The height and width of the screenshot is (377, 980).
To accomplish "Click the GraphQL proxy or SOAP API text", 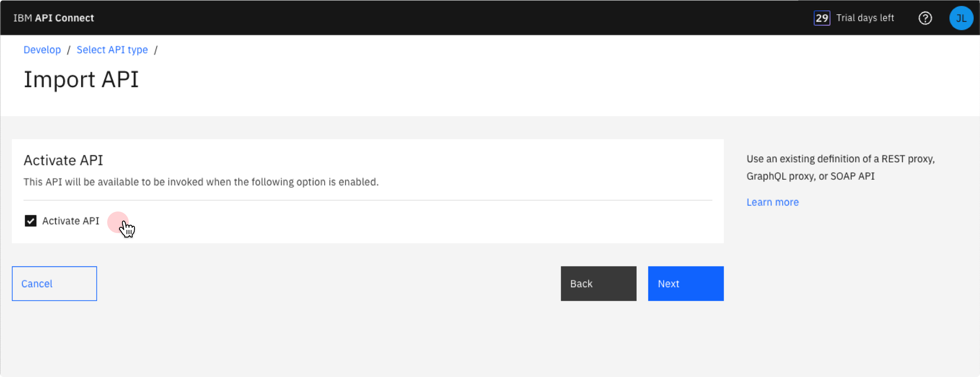I will (x=810, y=176).
